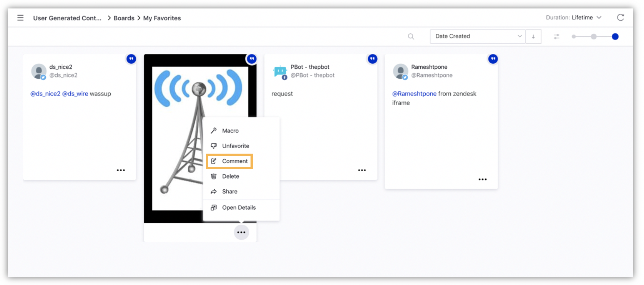This screenshot has width=644, height=285.
Task: Open the antenna tower image thumbnail
Action: tap(200, 138)
